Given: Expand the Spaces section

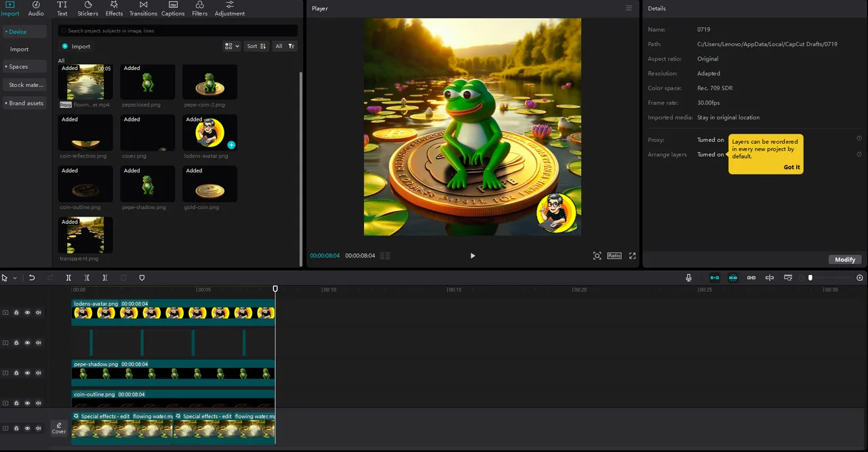Looking at the screenshot, I should pos(24,67).
